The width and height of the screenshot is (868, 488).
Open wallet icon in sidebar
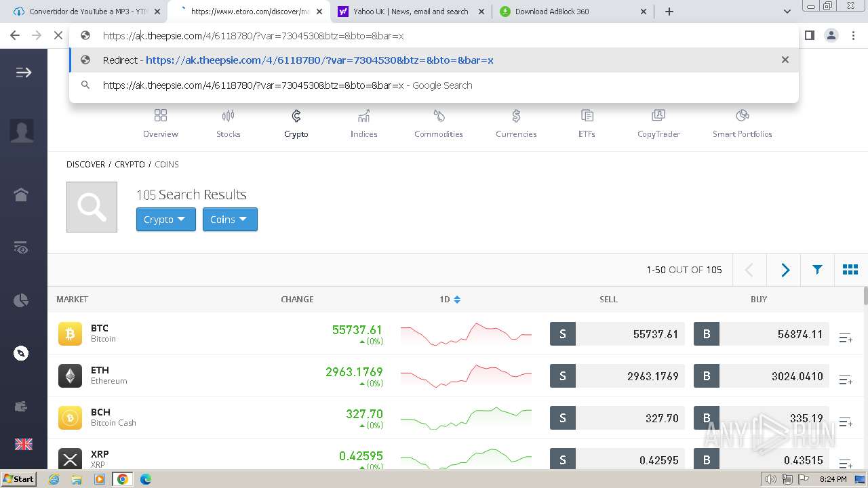[x=21, y=407]
